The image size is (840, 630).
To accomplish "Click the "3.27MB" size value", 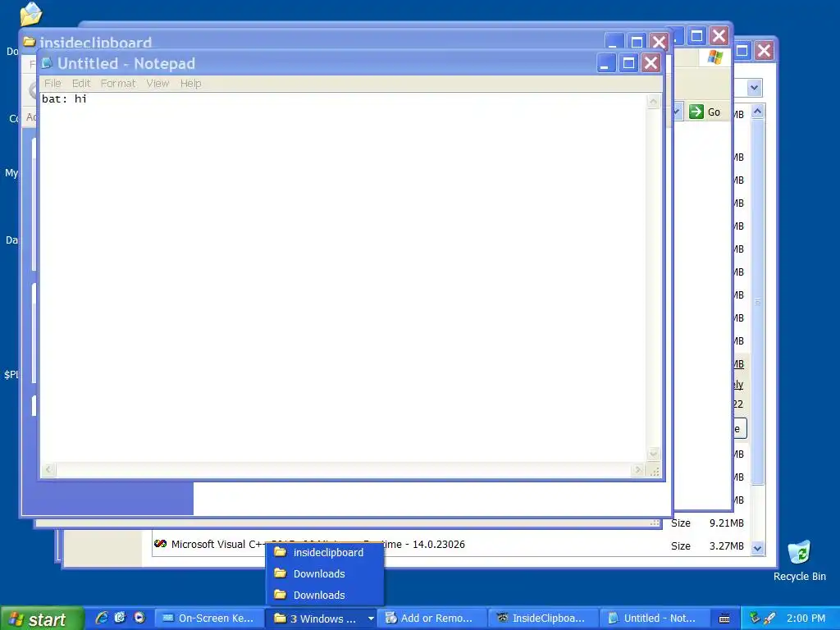I will point(727,546).
